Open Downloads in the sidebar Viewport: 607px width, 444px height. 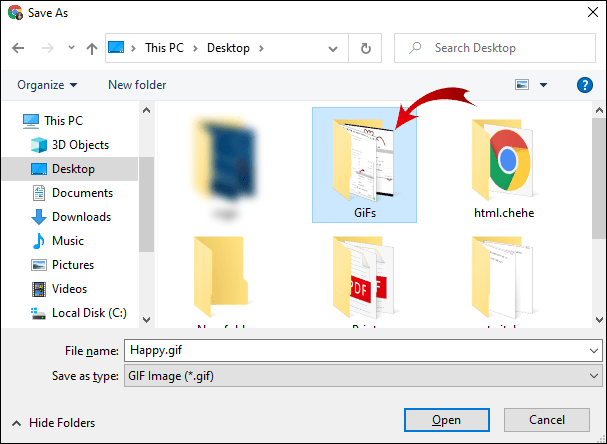point(71,217)
